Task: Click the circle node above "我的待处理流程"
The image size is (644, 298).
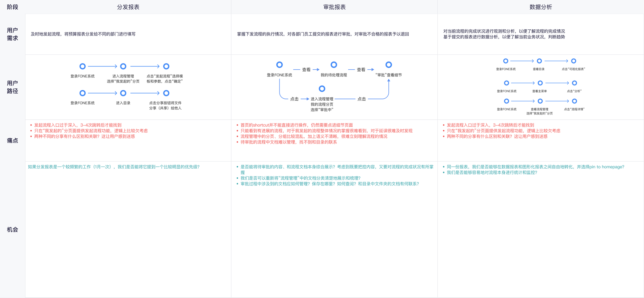Action: [x=334, y=65]
